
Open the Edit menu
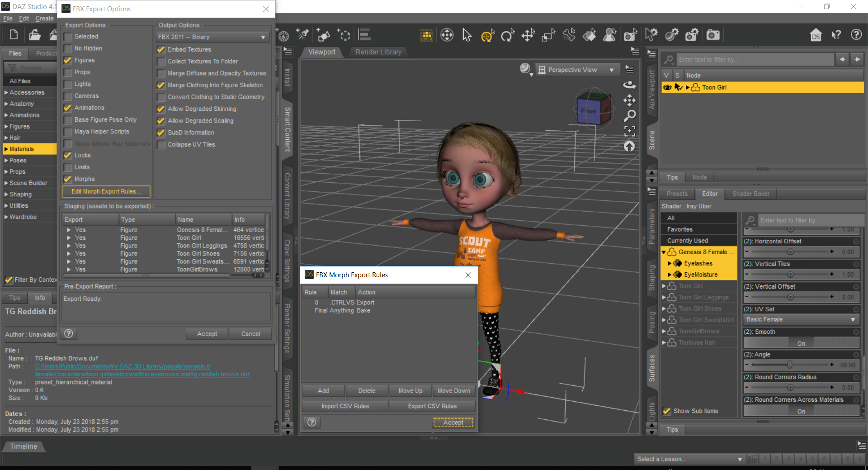coord(24,19)
